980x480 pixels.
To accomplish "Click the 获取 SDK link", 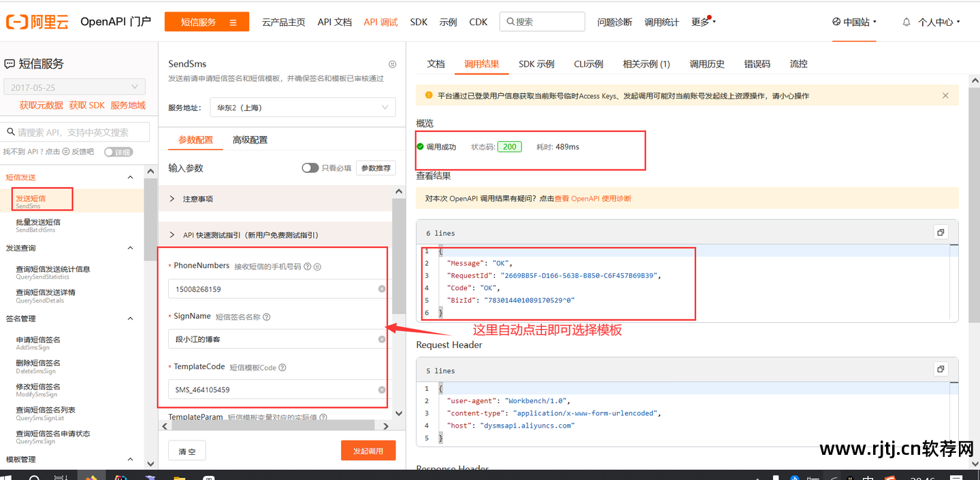I will [87, 105].
